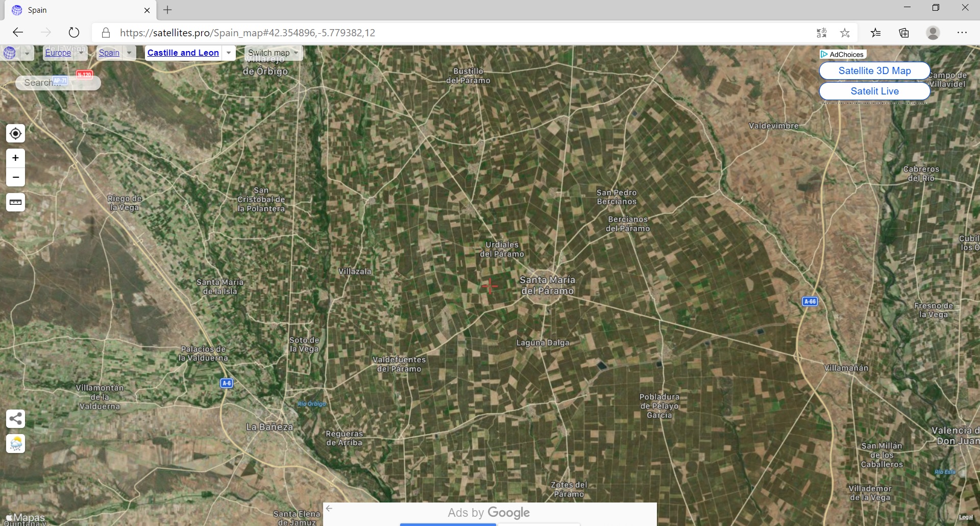Add this page to favorites

pos(845,33)
